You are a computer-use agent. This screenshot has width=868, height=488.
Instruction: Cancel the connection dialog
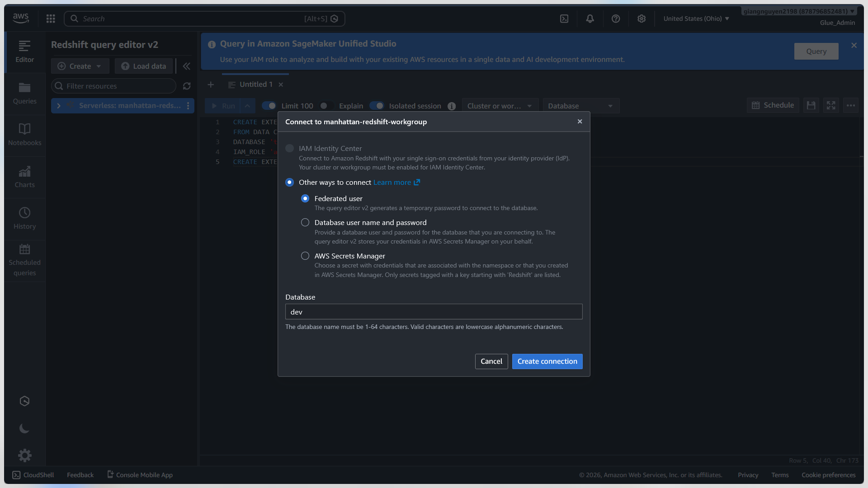tap(491, 361)
